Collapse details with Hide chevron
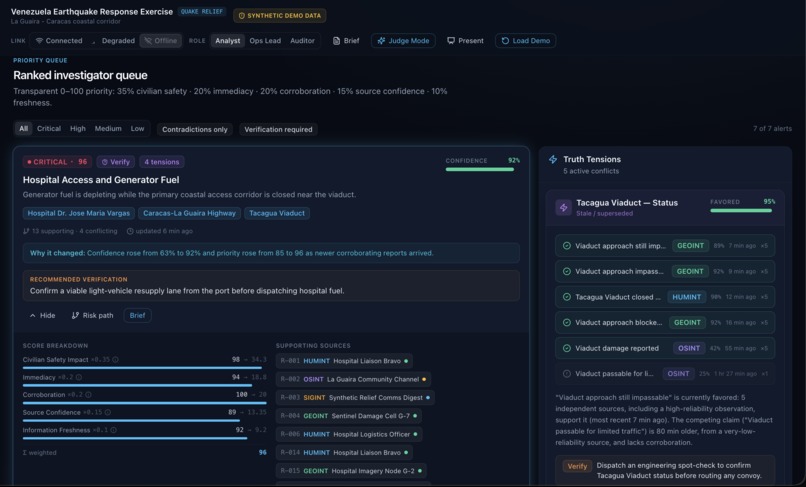Viewport: 806px width, 487px height. 42,315
